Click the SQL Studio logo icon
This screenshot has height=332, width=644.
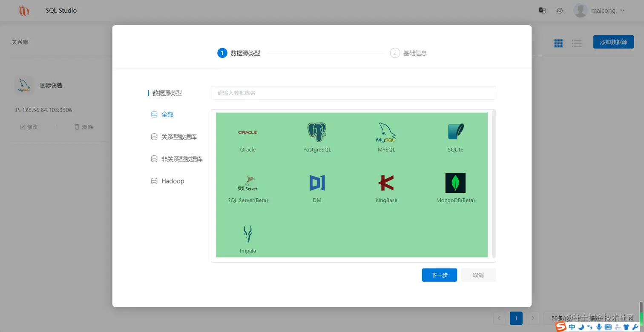tap(24, 11)
